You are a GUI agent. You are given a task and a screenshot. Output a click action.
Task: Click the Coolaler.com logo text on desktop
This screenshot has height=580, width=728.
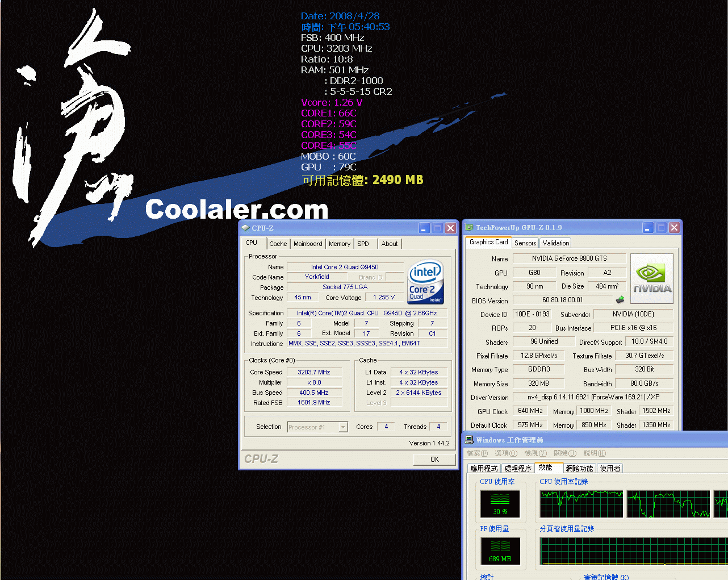237,210
